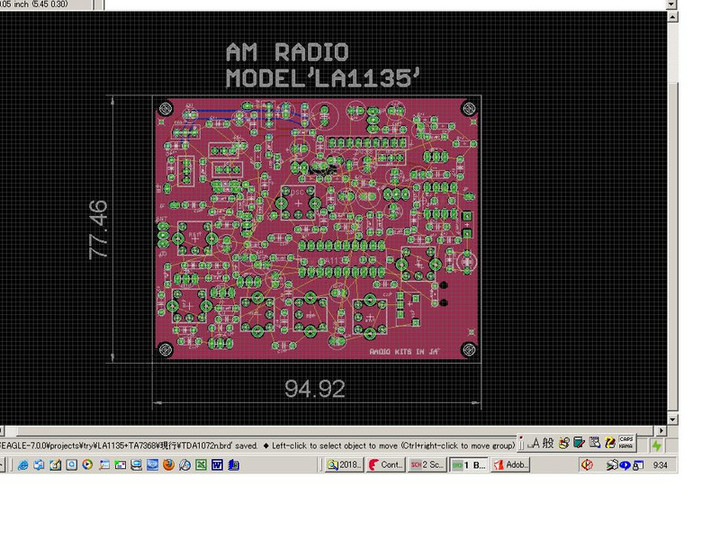
Task: Open Excel from the quick launch bar
Action: (x=201, y=465)
